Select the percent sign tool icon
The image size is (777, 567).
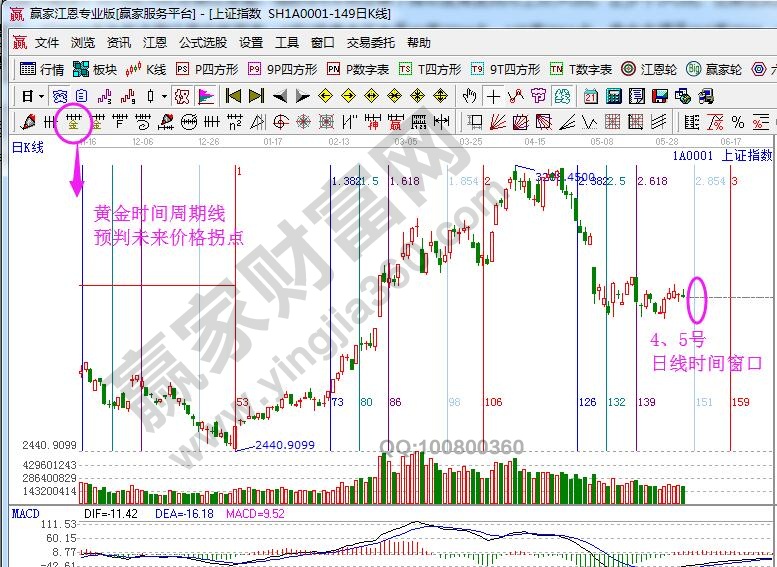tap(737, 123)
